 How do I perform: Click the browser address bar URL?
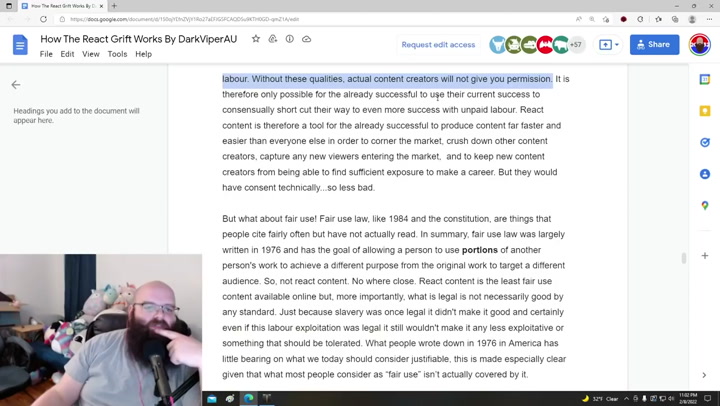coord(185,19)
